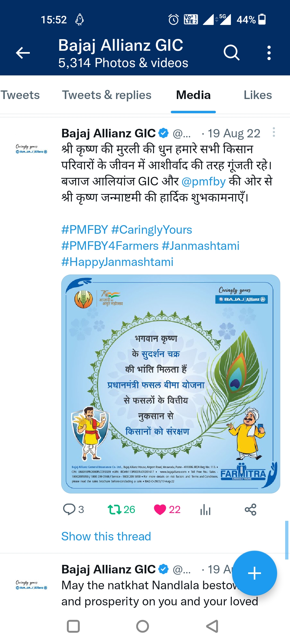Open the three-dot overflow menu in header
The height and width of the screenshot is (644, 290).
(x=269, y=53)
